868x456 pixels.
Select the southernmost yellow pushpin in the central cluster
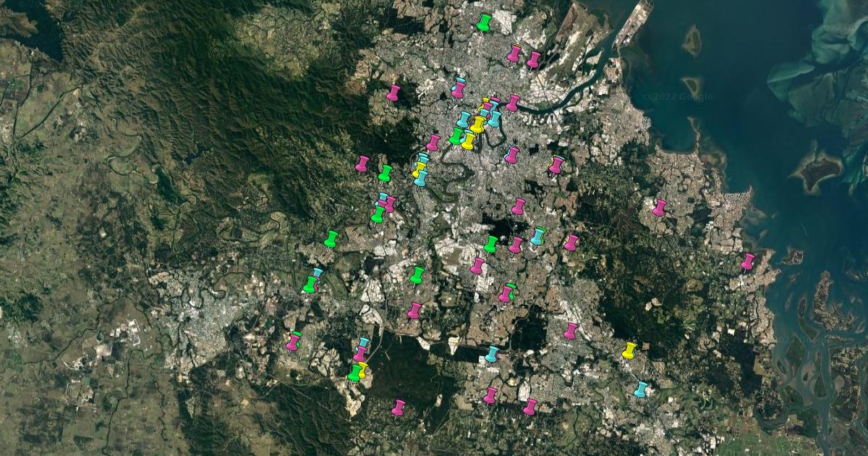tap(469, 141)
